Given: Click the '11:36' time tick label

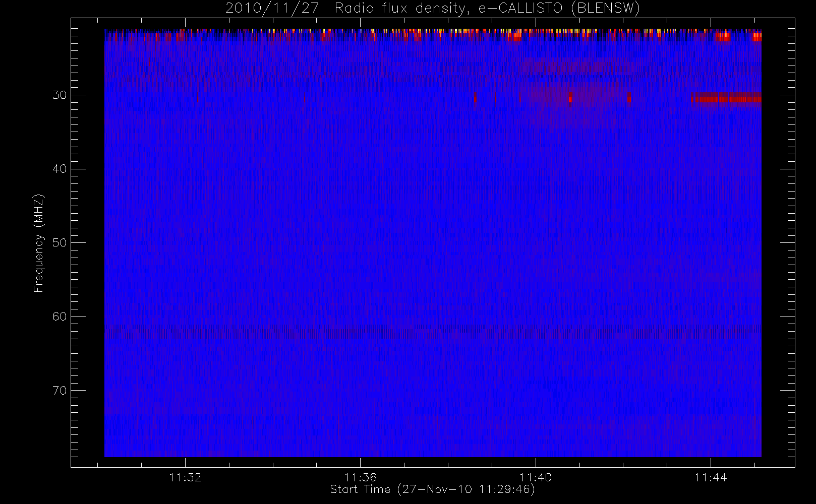Looking at the screenshot, I should 361,477.
